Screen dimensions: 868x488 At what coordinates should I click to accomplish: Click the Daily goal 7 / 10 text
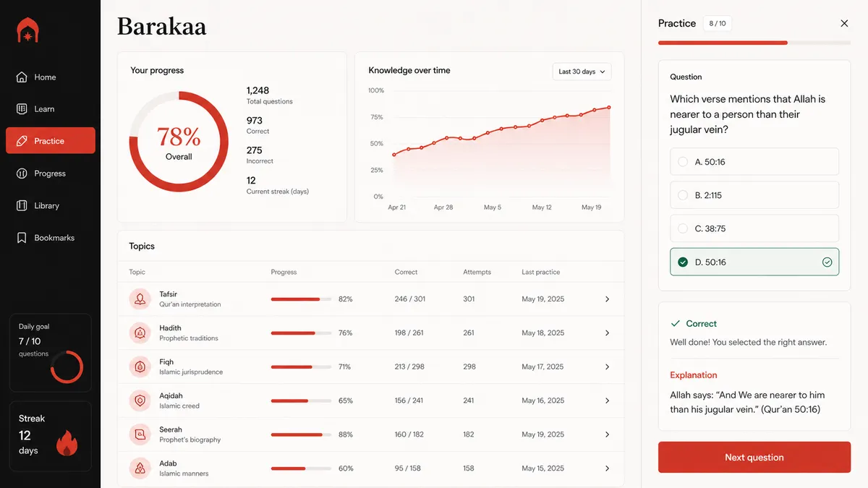click(30, 341)
